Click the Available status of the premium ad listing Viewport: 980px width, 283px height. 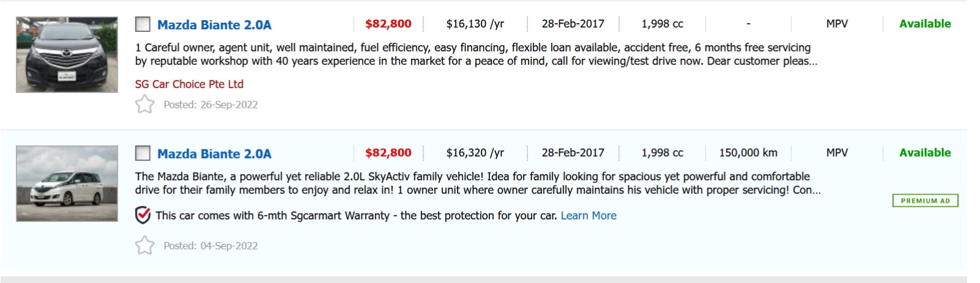(924, 153)
